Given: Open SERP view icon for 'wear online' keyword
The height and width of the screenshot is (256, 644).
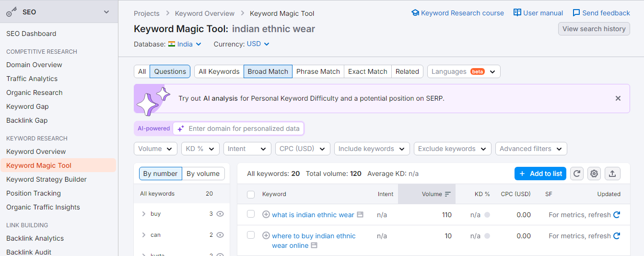Looking at the screenshot, I should coord(314,245).
